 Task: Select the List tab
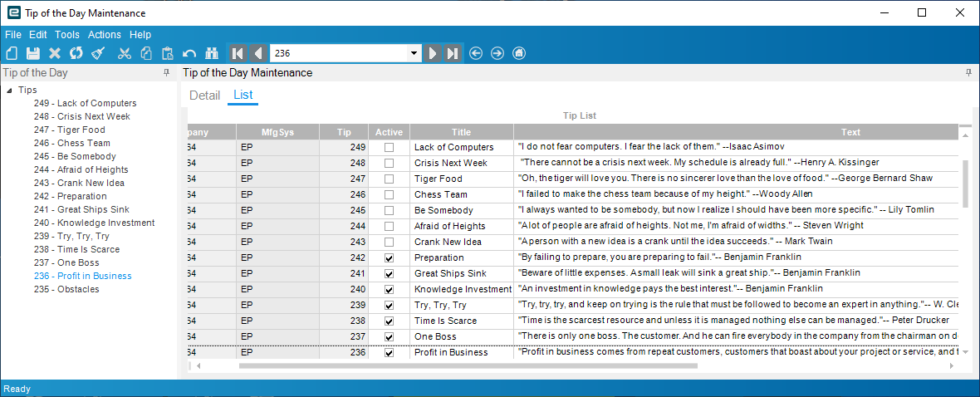point(243,96)
